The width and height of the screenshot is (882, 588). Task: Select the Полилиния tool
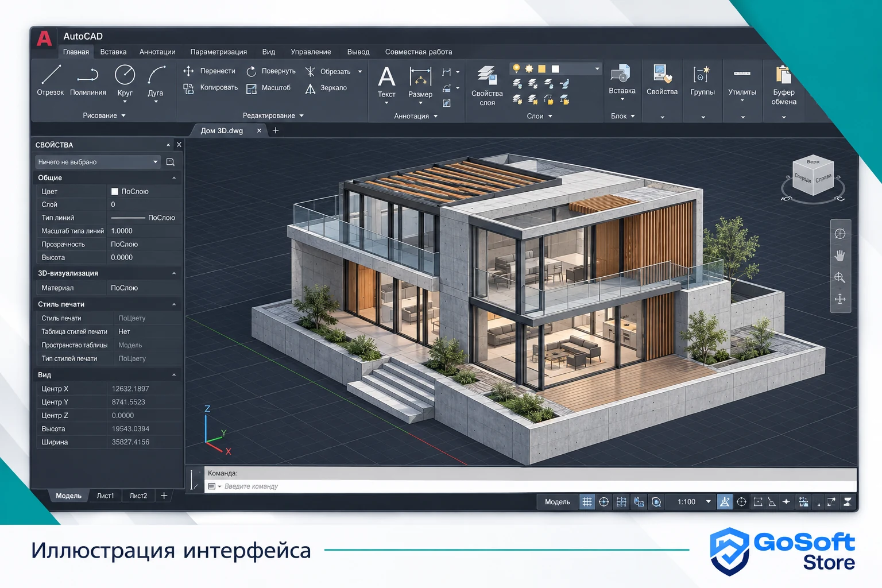[88, 80]
